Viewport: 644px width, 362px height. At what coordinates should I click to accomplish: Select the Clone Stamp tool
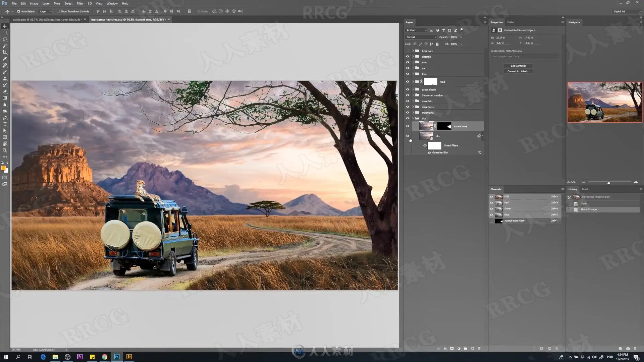click(x=5, y=78)
